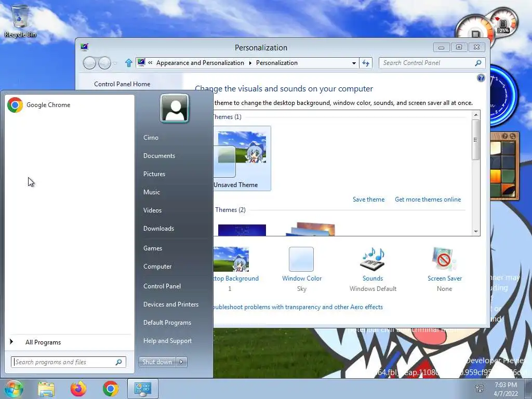Select the dark blue theme thumbnail
532x399 pixels.
point(242,230)
